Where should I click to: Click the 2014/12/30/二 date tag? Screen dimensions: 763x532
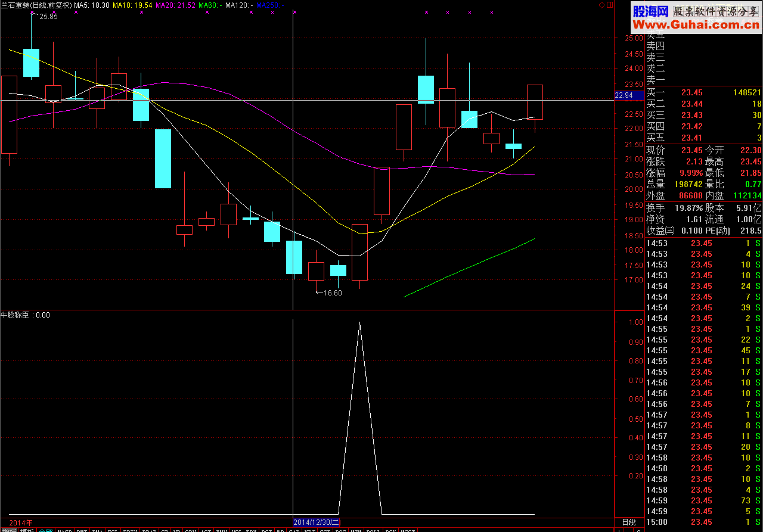click(317, 522)
